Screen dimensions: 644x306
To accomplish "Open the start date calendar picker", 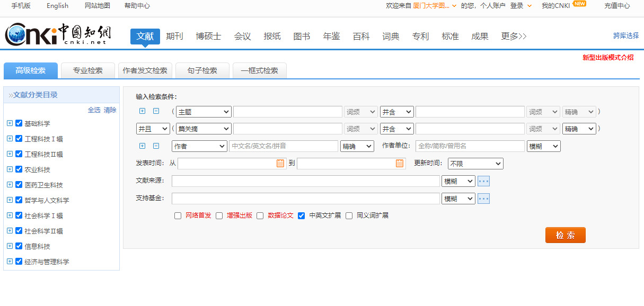I will 280,164.
